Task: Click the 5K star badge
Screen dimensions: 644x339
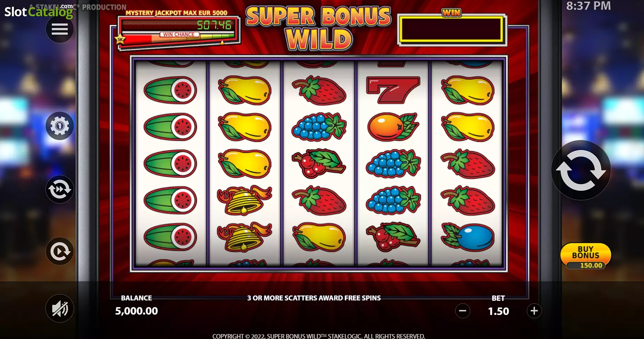Action: click(x=120, y=39)
